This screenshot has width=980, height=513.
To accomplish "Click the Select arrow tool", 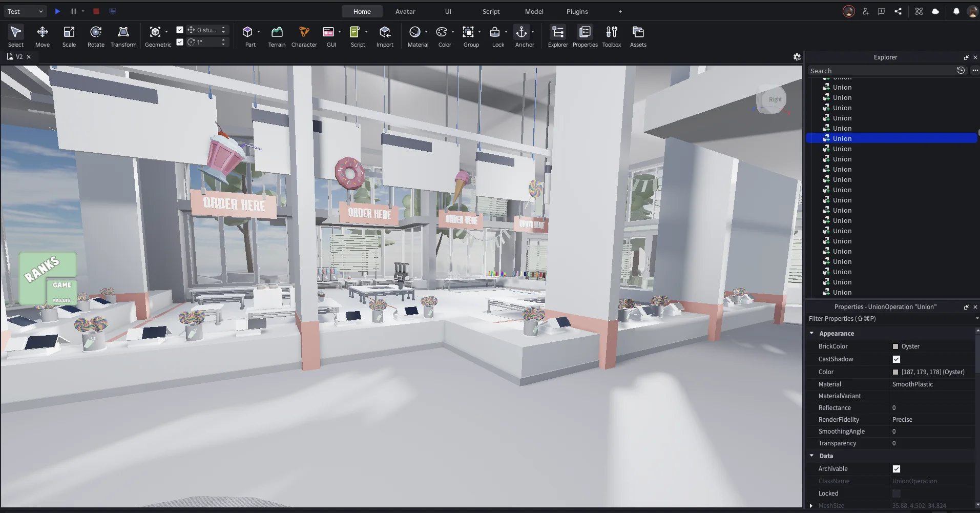I will pyautogui.click(x=16, y=36).
